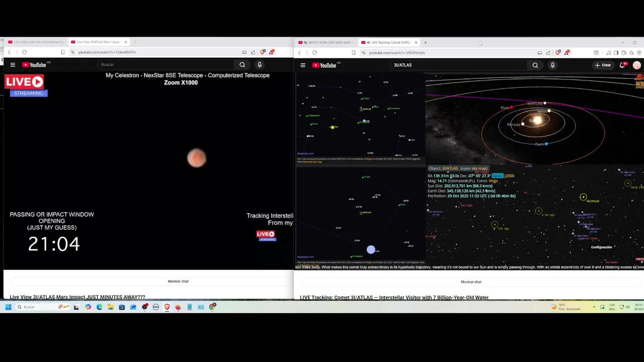
Task: Go back in right browser window
Action: (299, 52)
